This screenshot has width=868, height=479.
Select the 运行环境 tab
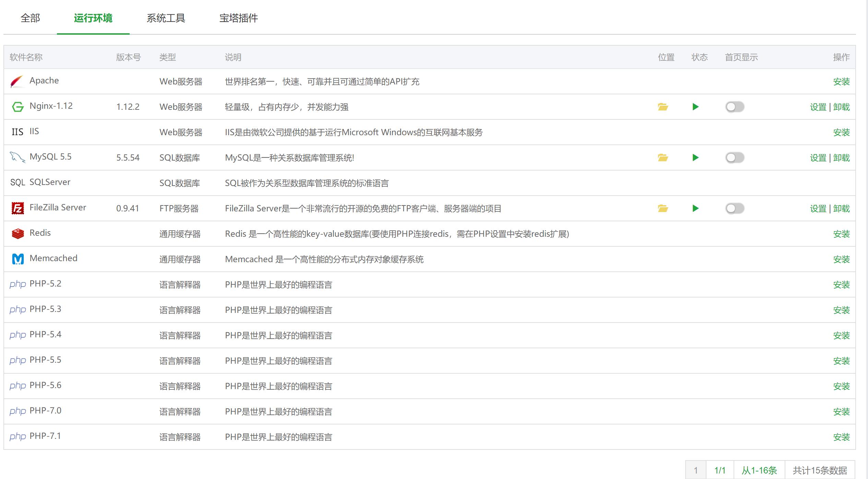(93, 18)
